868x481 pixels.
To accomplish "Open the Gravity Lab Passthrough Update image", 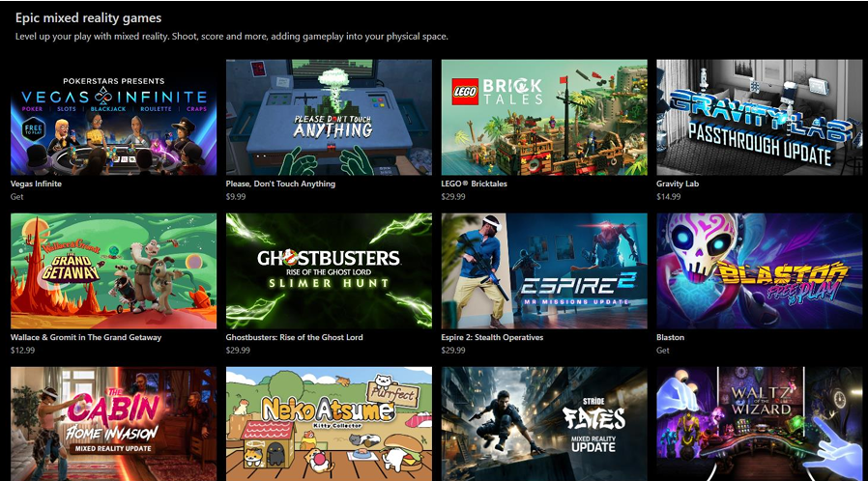I will (x=760, y=118).
